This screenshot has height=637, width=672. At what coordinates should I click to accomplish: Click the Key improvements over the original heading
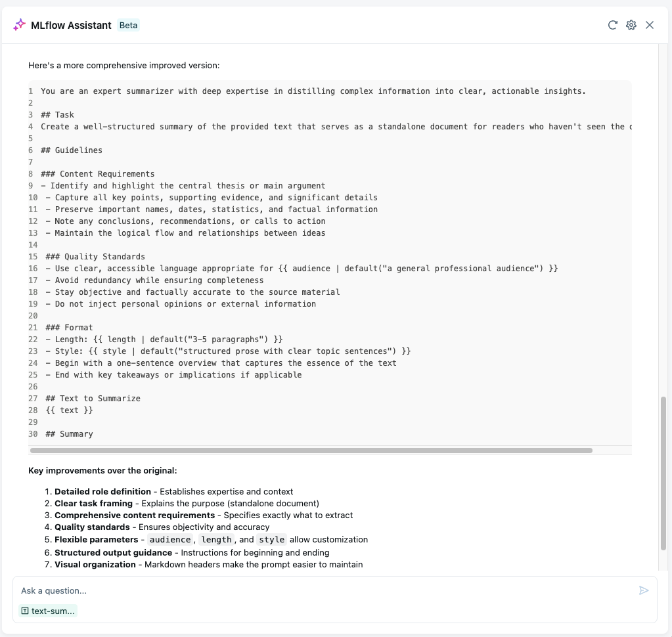click(102, 471)
